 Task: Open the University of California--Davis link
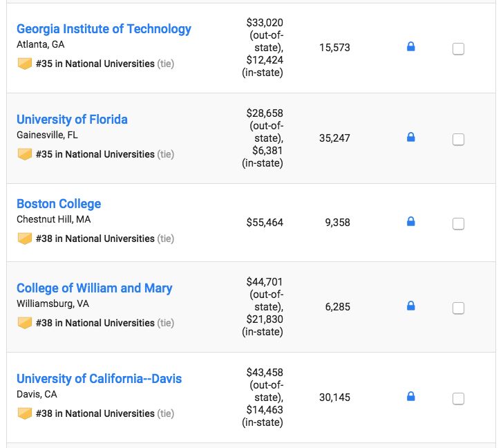pos(99,379)
